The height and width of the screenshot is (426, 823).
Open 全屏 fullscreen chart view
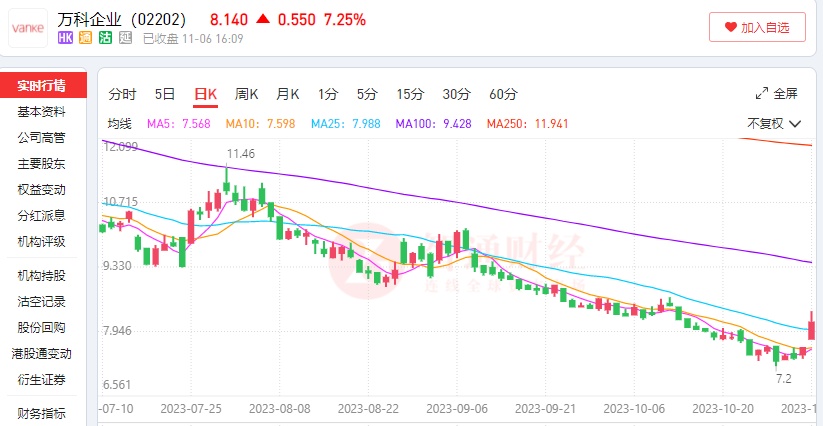776,93
